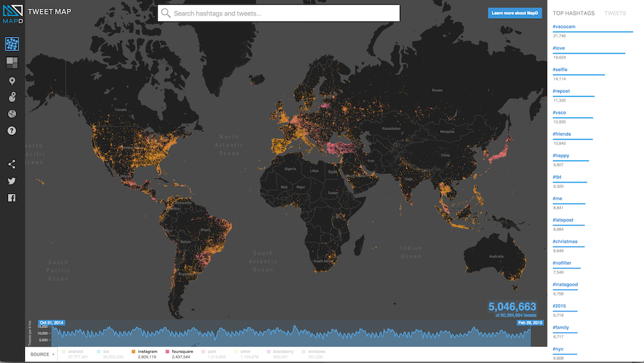Select the #nofilter hashtag
644x363 pixels.
pyautogui.click(x=562, y=263)
